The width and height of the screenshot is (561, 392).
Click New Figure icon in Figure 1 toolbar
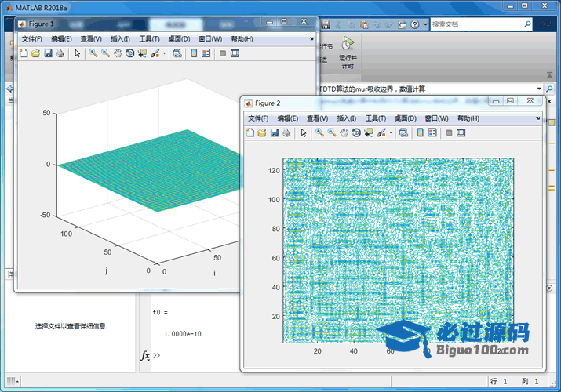click(24, 53)
